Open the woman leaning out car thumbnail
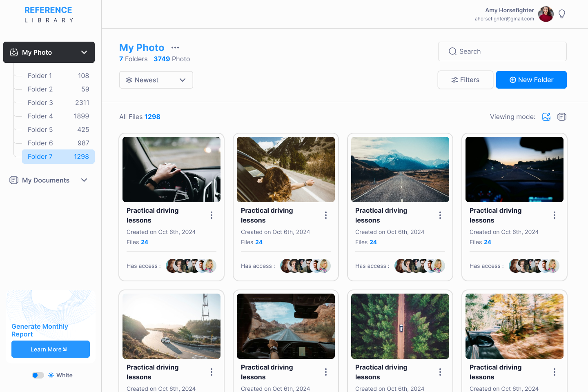 click(x=286, y=169)
